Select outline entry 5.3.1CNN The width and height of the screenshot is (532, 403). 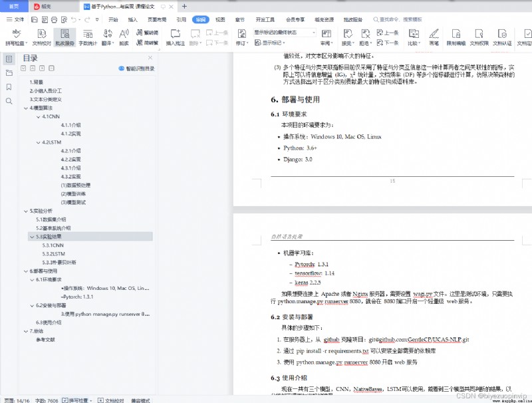(x=53, y=245)
